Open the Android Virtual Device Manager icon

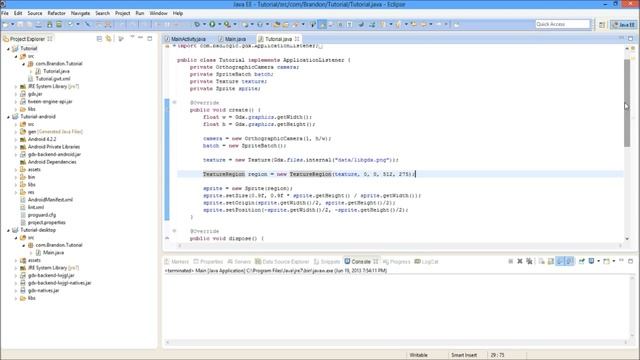point(59,24)
